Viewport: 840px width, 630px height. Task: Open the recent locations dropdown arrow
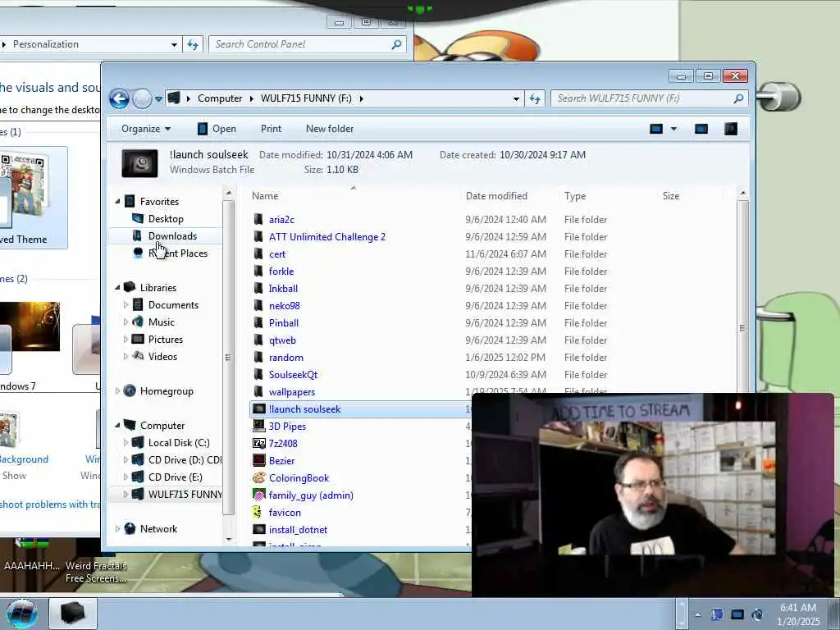[x=158, y=98]
